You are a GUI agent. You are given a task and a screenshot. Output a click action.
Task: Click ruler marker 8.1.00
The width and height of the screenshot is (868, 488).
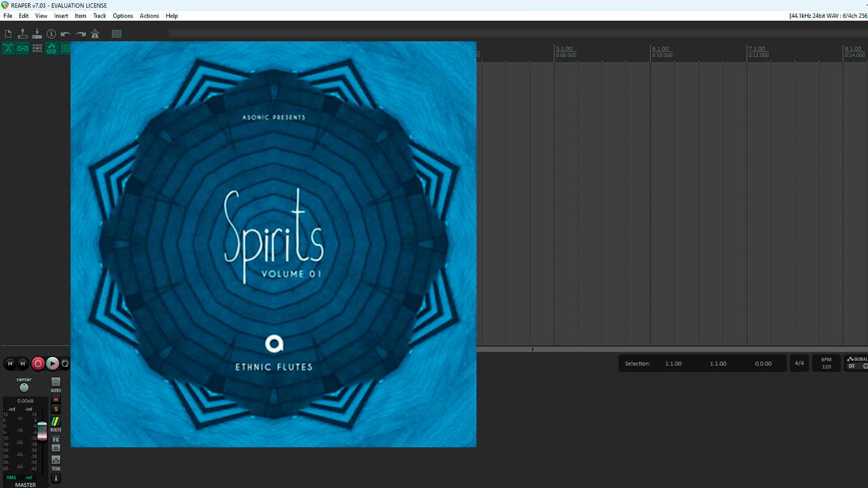click(x=853, y=49)
